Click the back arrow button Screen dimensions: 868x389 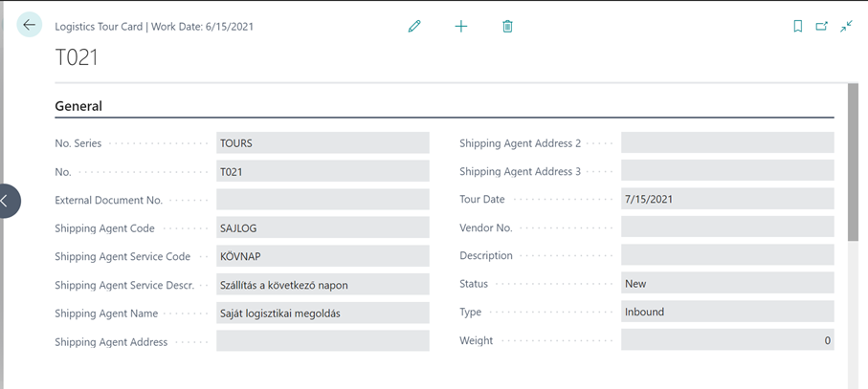point(30,26)
